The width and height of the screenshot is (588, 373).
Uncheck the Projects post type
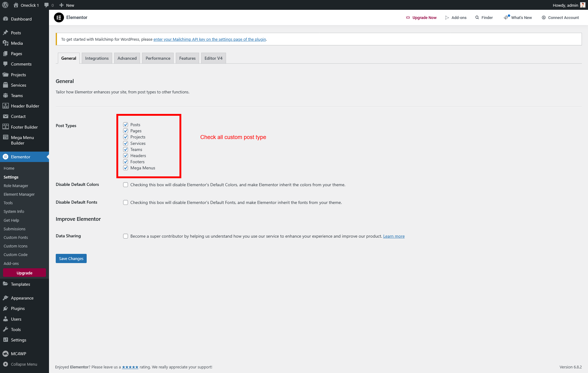(x=126, y=137)
